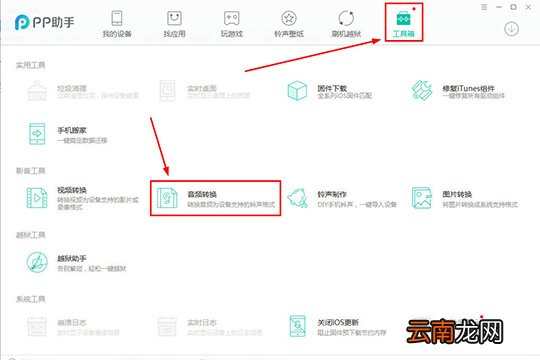Go to the 玩游戏 tab

click(231, 23)
